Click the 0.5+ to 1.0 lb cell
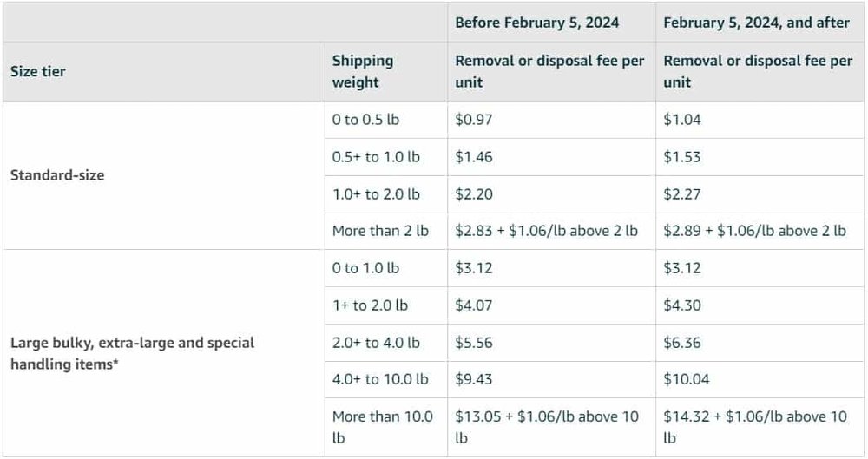 coord(376,157)
